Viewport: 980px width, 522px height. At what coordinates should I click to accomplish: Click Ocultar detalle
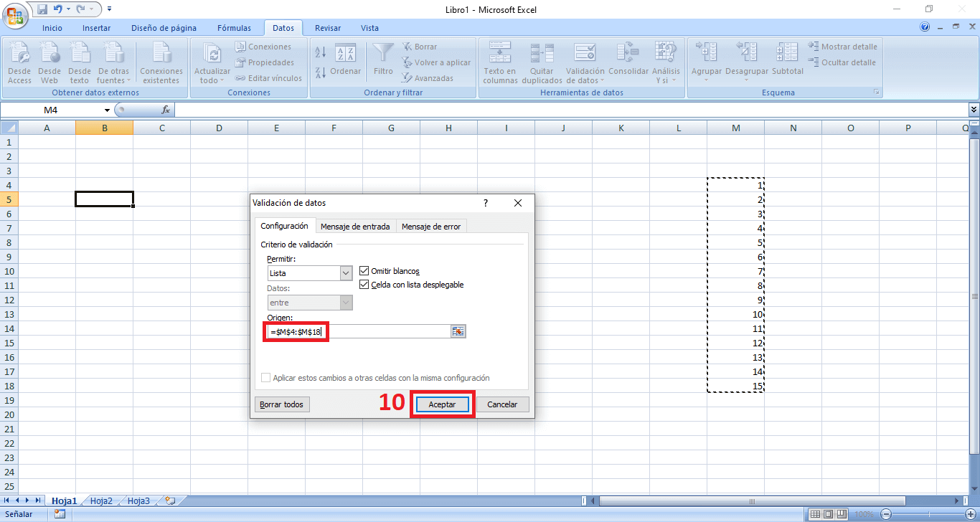click(843, 62)
